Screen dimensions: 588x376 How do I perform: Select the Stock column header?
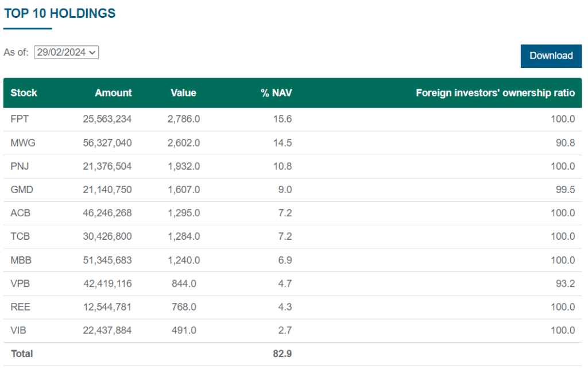(24, 93)
